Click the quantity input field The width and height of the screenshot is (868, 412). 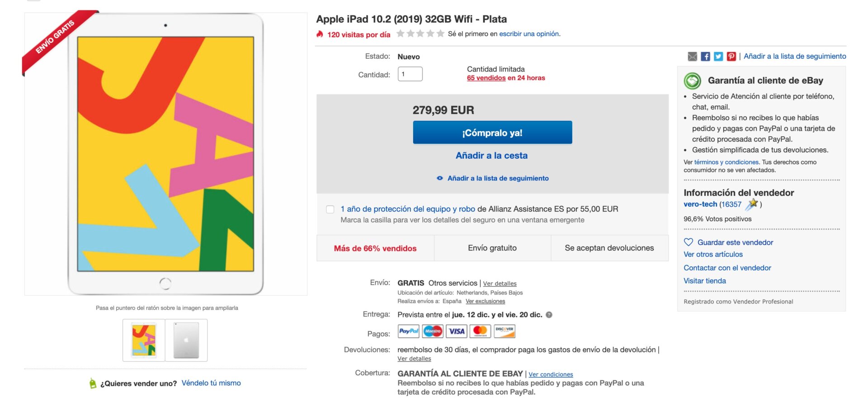pos(410,74)
